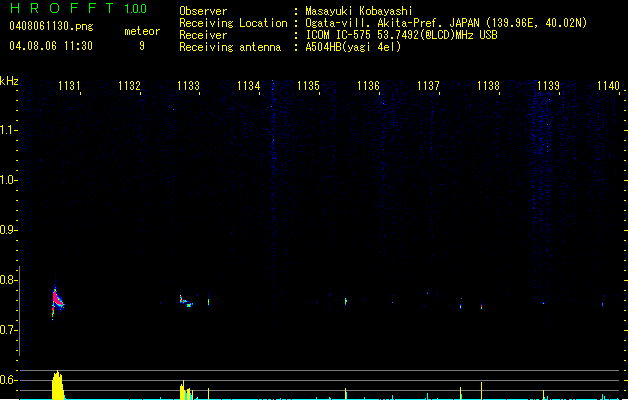Viewport: 629px width, 400px height.
Task: Click the yellow intensity spike just before 1138
Action: click(481, 391)
